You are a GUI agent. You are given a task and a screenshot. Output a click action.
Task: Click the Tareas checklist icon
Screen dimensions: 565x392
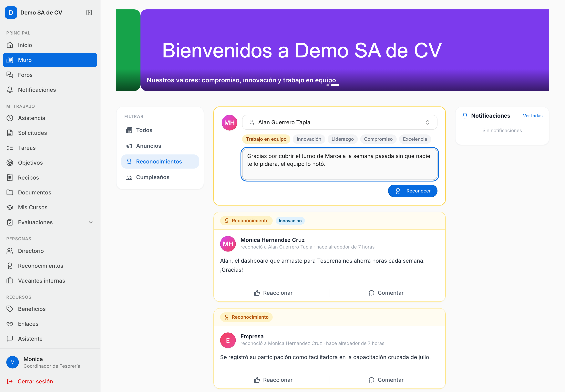click(10, 148)
